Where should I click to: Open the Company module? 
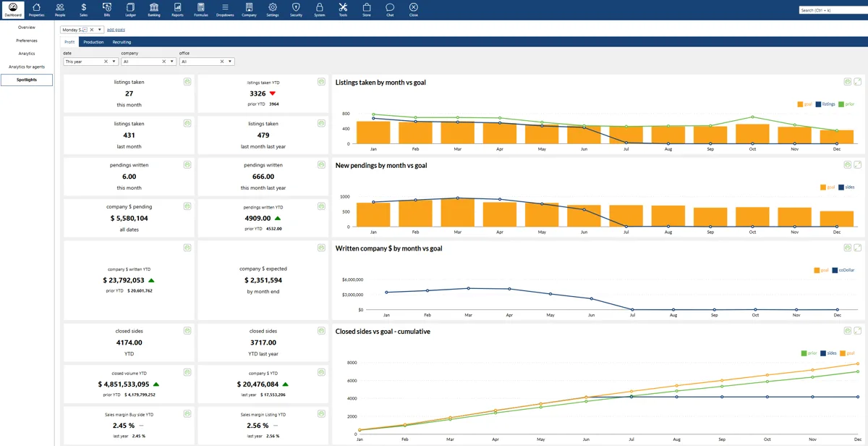click(249, 9)
